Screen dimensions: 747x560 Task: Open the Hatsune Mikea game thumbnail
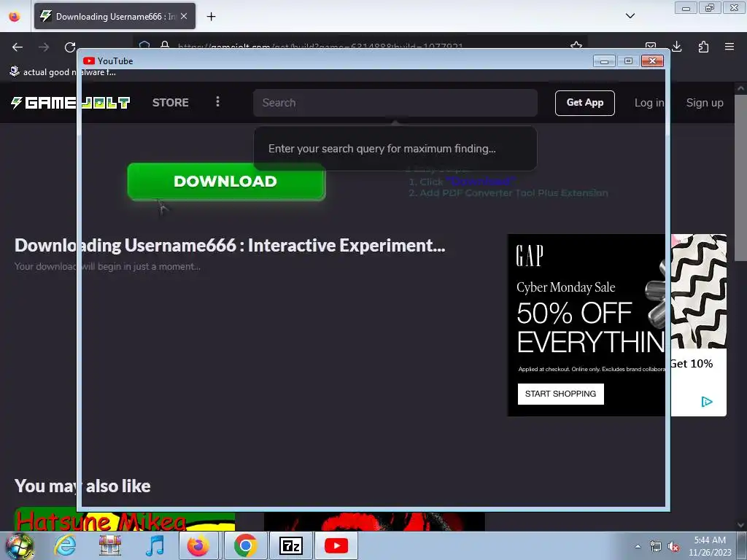[x=124, y=519]
